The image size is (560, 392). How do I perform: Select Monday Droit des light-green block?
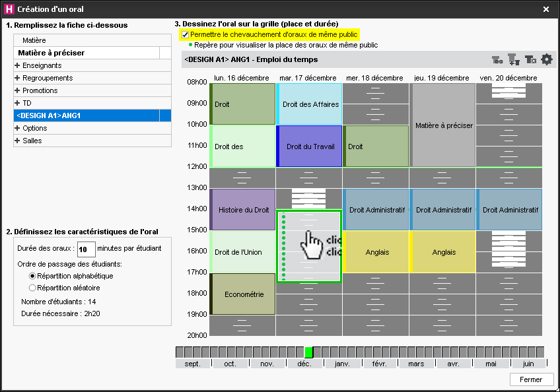pyautogui.click(x=242, y=146)
